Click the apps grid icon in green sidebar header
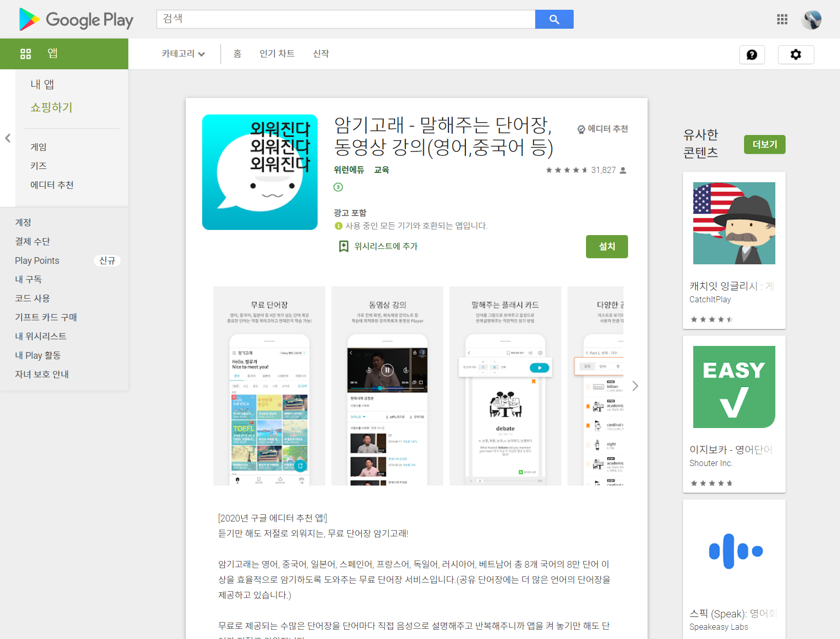The image size is (840, 639). 26,53
